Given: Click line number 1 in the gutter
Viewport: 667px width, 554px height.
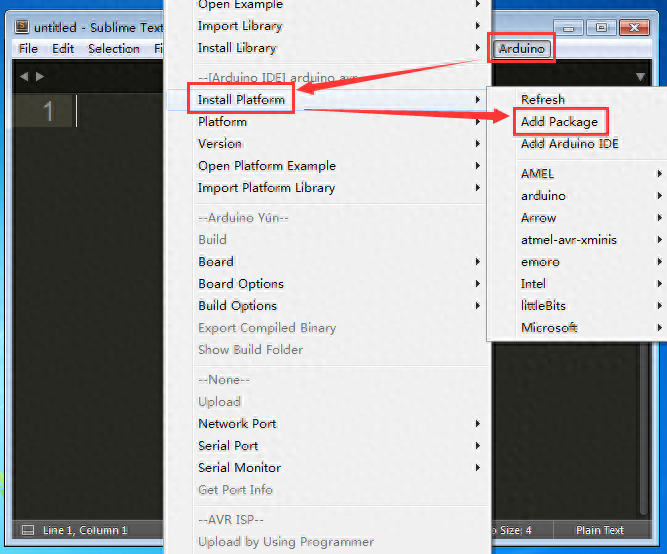Looking at the screenshot, I should (x=48, y=111).
